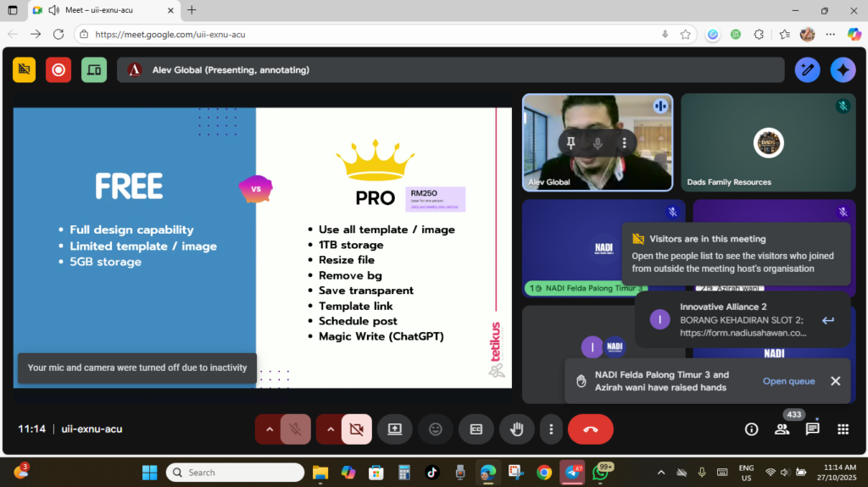The height and width of the screenshot is (487, 868).
Task: Open more options on Alev Global's tile
Action: click(x=625, y=143)
